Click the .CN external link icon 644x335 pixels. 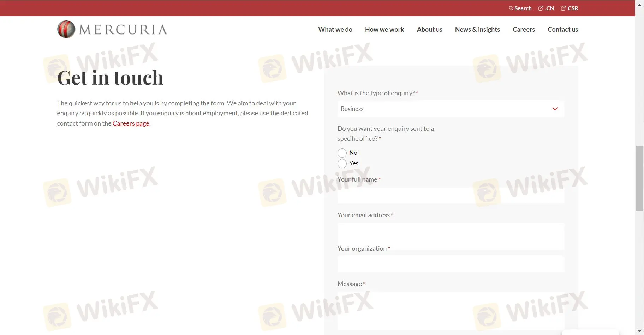coord(541,8)
